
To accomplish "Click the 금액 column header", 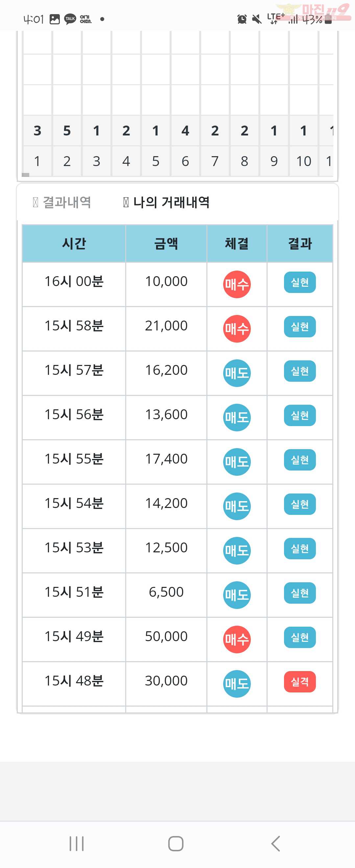I will (166, 243).
